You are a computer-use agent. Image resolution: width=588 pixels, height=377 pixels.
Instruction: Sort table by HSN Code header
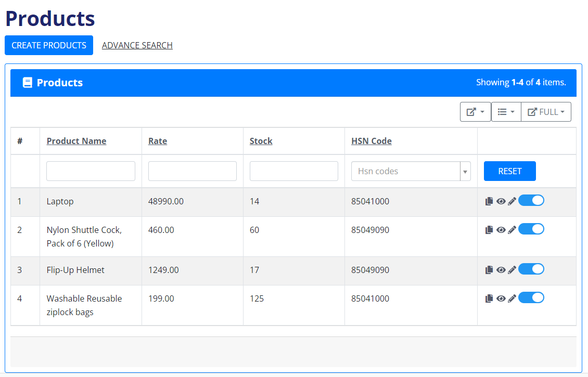pos(372,141)
